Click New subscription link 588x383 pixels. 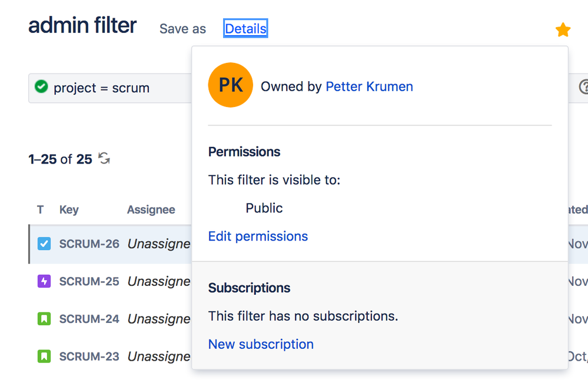click(261, 344)
